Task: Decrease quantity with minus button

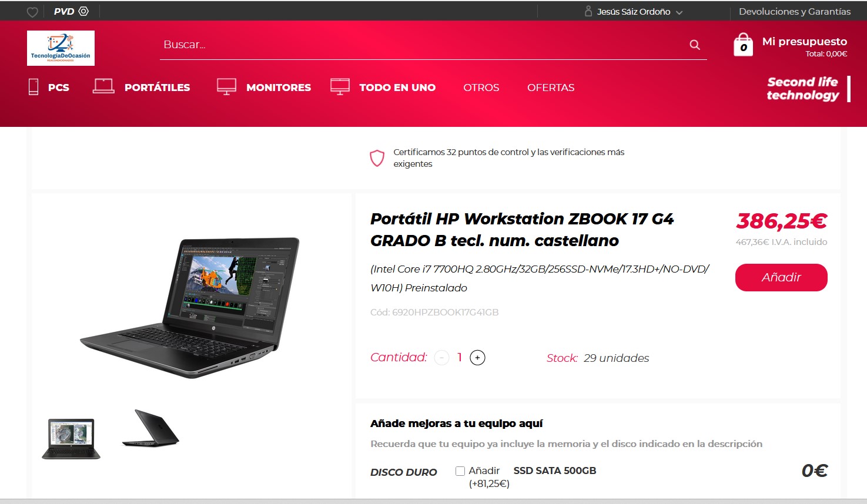Action: [x=441, y=358]
